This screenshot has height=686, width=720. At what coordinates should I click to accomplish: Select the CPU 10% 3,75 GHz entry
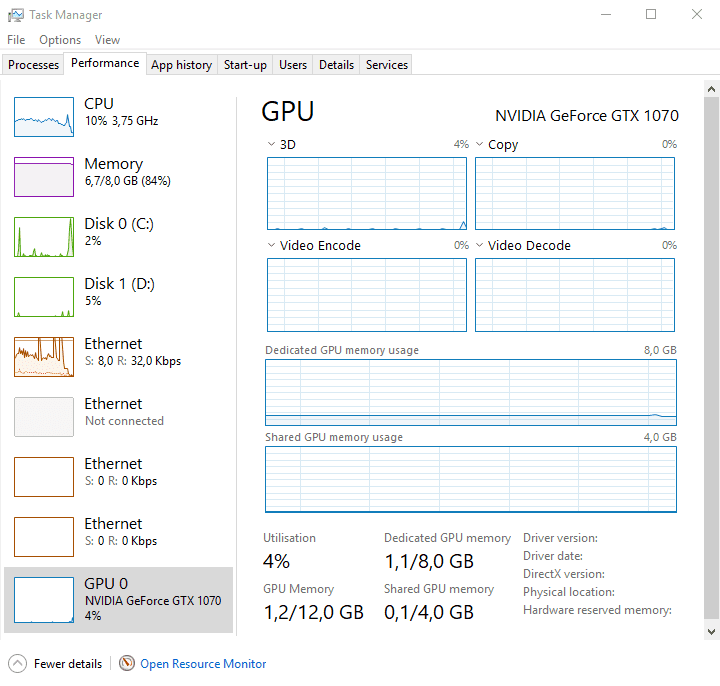pyautogui.click(x=118, y=117)
